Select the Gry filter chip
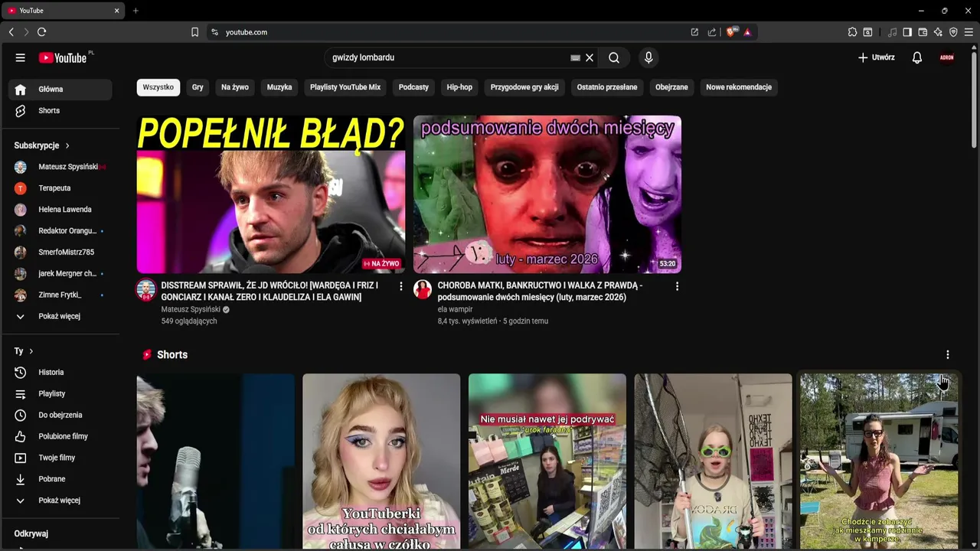980x551 pixels. (x=198, y=87)
